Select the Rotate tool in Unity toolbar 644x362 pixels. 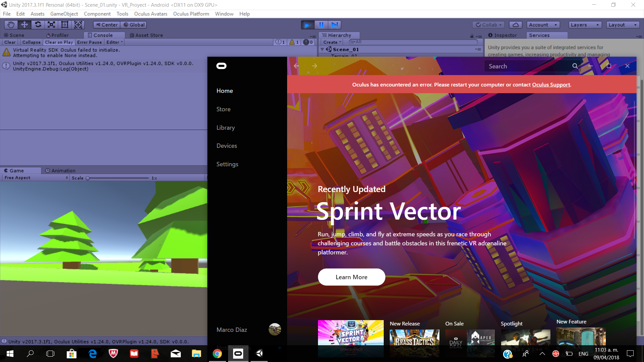click(38, 25)
